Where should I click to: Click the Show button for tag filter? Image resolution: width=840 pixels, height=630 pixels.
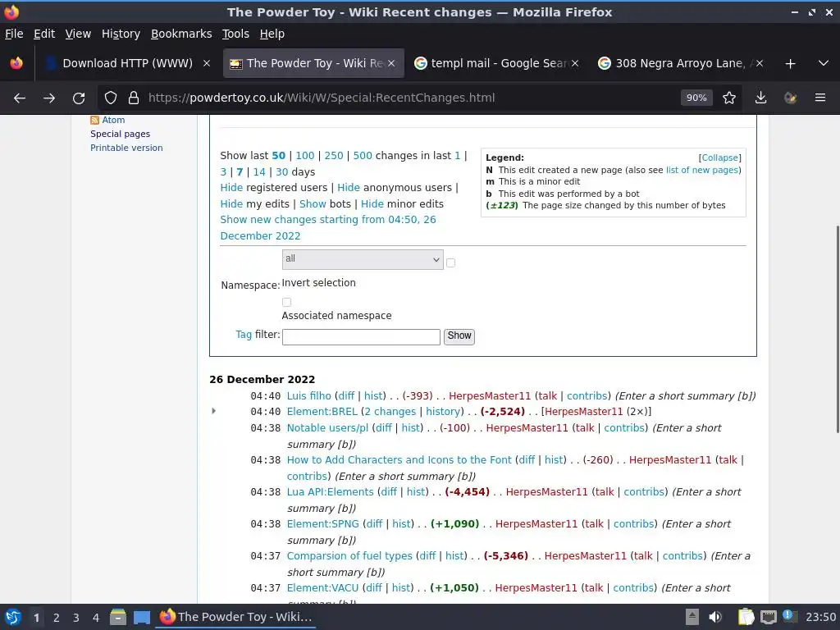click(x=459, y=336)
